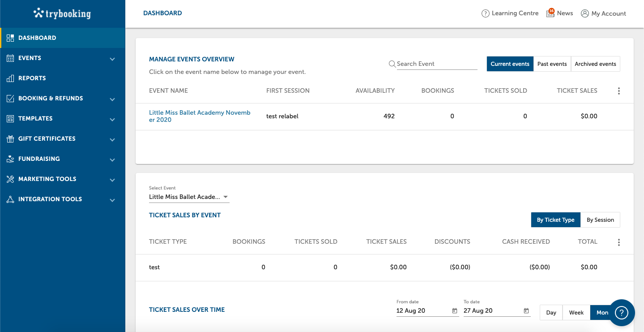Open the Select Event dropdown
This screenshot has width=644, height=332.
tap(226, 197)
